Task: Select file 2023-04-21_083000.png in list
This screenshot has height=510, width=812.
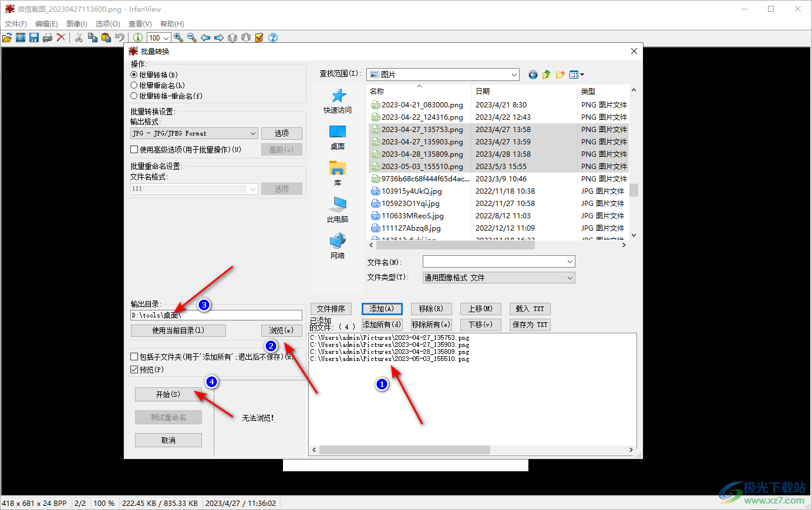Action: [x=422, y=104]
